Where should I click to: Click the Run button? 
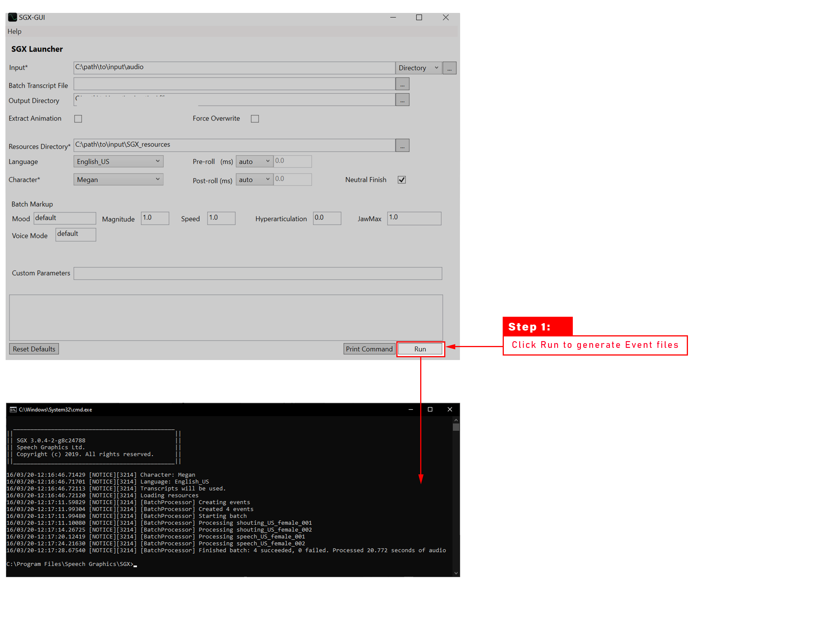pyautogui.click(x=420, y=349)
